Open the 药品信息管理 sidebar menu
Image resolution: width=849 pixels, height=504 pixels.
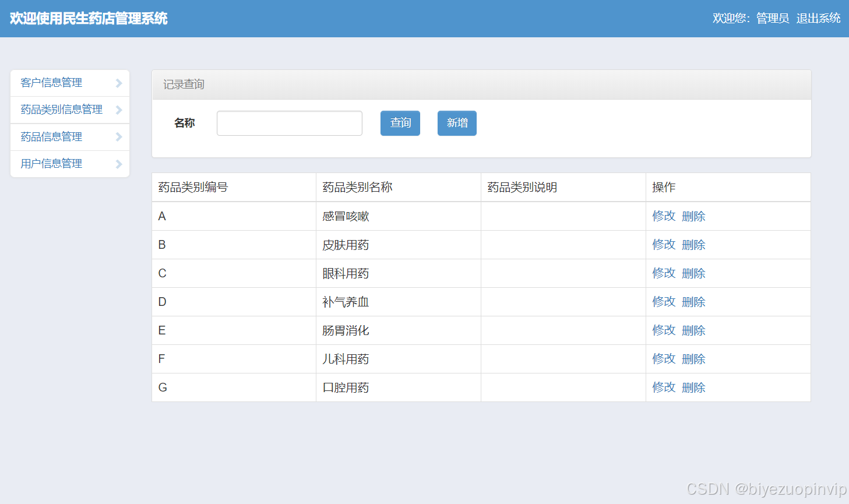pyautogui.click(x=70, y=137)
